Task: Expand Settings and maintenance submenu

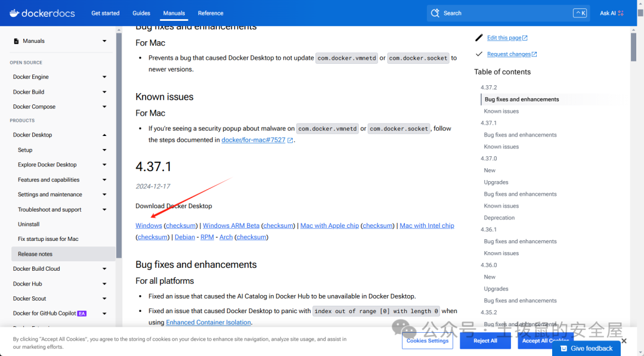Action: [x=104, y=194]
